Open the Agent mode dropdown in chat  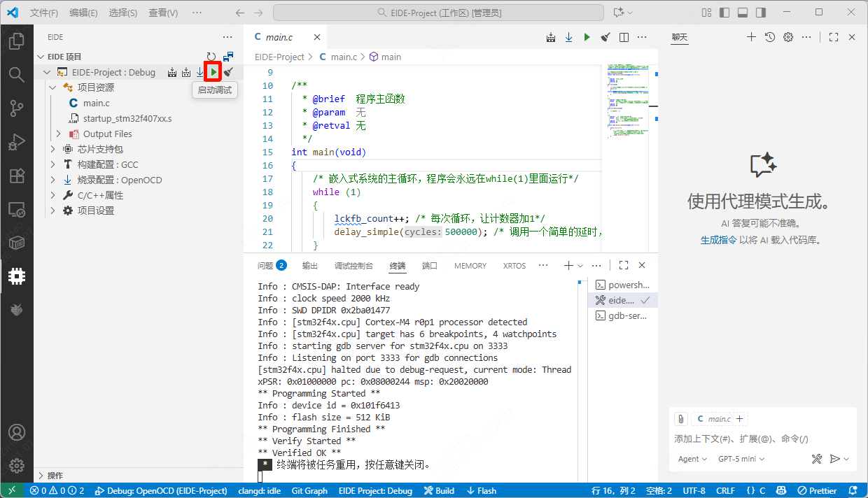point(693,459)
